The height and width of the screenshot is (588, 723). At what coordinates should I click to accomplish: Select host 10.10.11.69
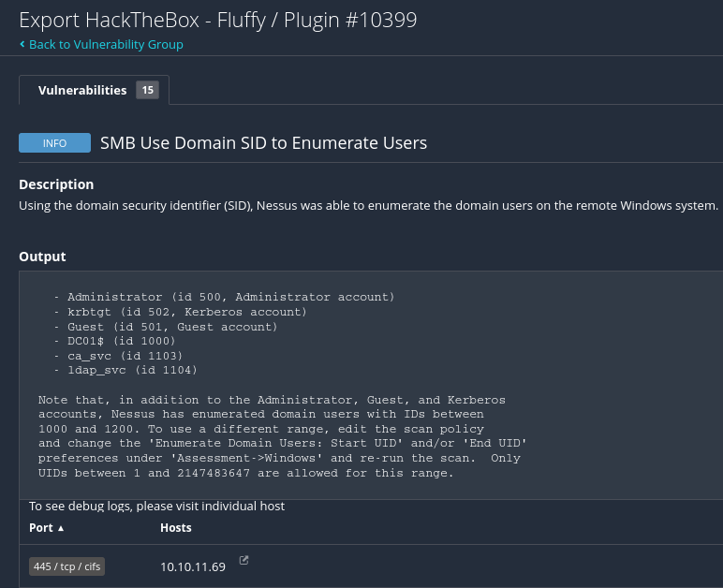pyautogui.click(x=193, y=566)
